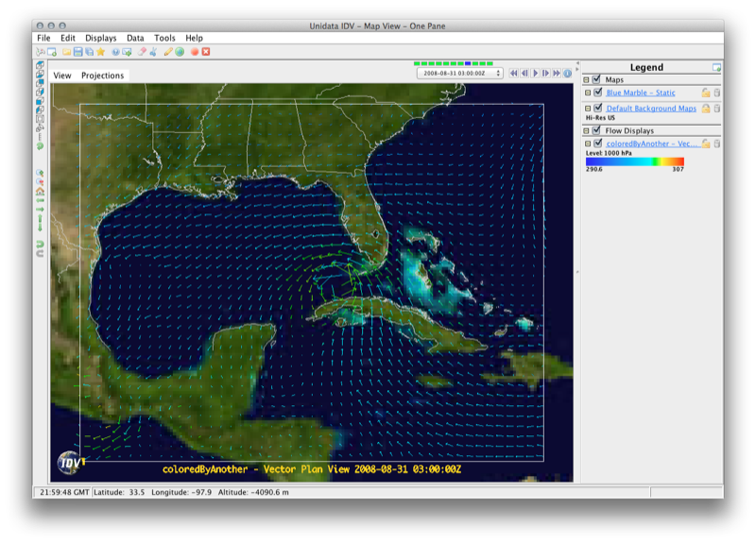Click the pencil drawing tool icon
The width and height of the screenshot is (756, 543).
(x=168, y=51)
